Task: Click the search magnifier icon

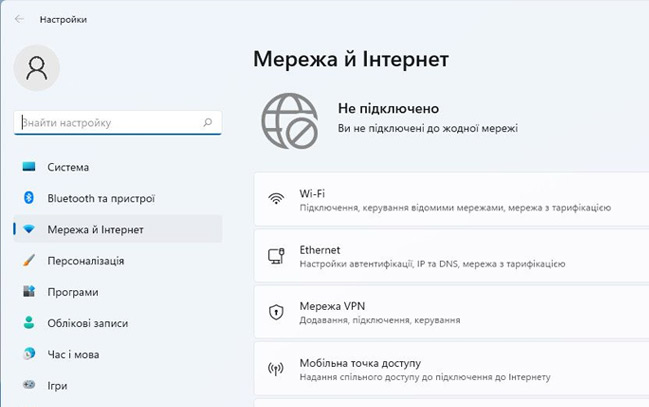Action: 208,122
